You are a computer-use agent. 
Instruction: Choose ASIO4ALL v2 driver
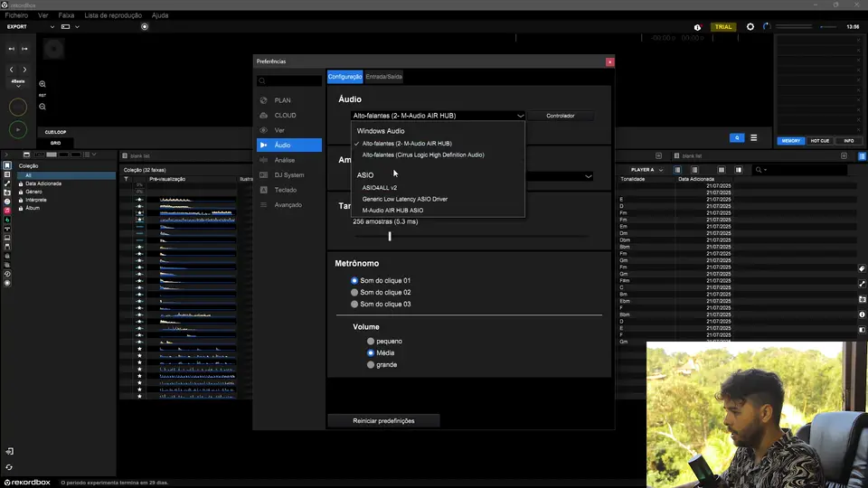(379, 188)
